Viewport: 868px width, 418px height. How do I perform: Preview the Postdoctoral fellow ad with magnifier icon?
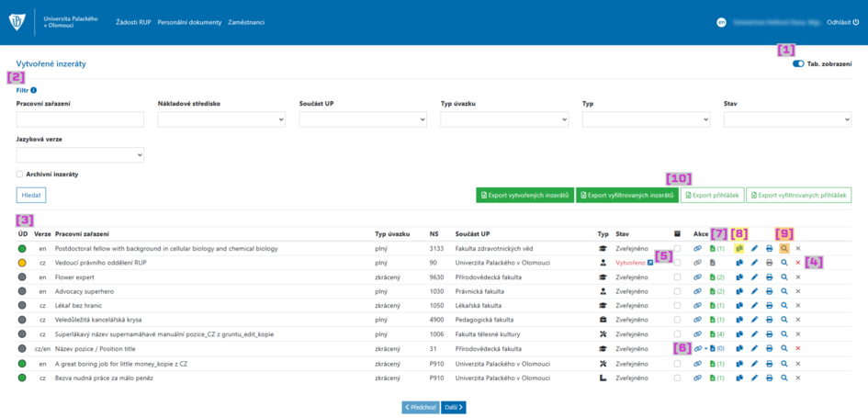tap(783, 249)
